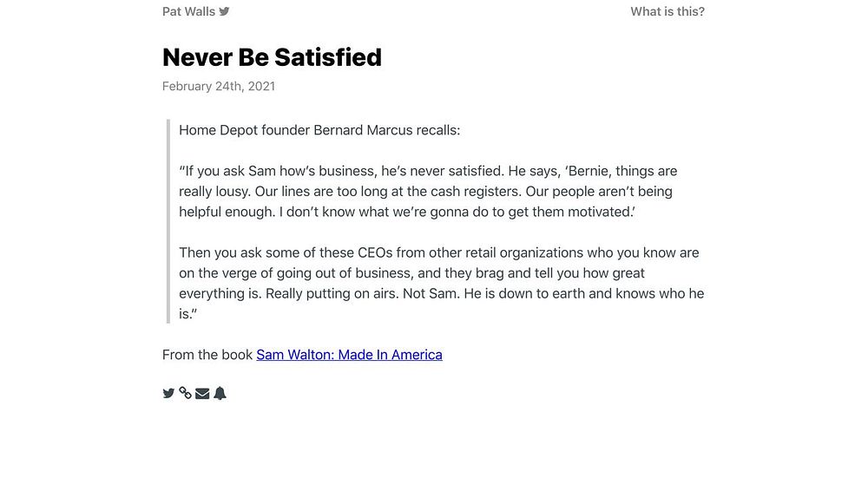Click the line "Home Depot founder Bernard Marcus recalls:"

click(319, 130)
